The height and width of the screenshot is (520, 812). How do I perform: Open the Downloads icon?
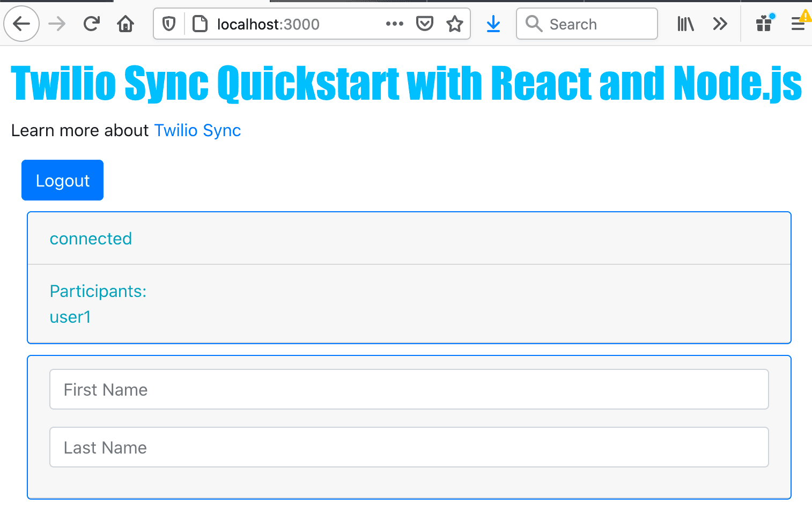pos(493,24)
